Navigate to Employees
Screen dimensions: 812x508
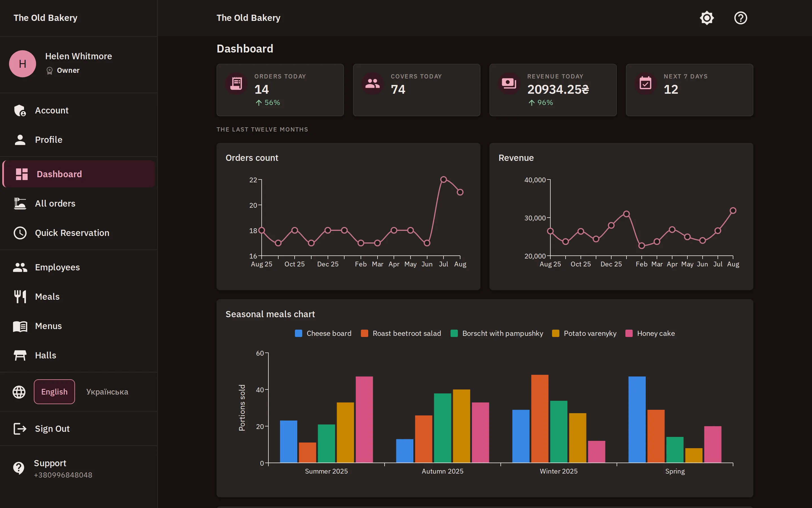pos(79,268)
